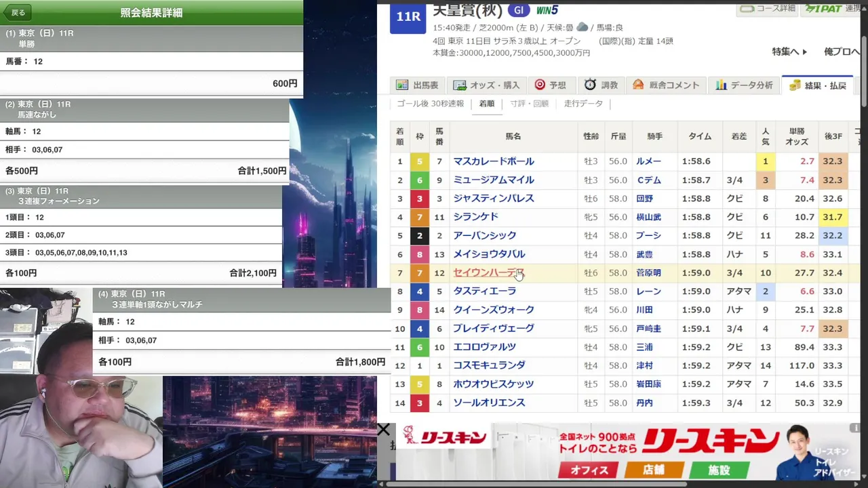This screenshot has width=868, height=488.
Task: Open the 予想 tab
Action: coord(550,85)
